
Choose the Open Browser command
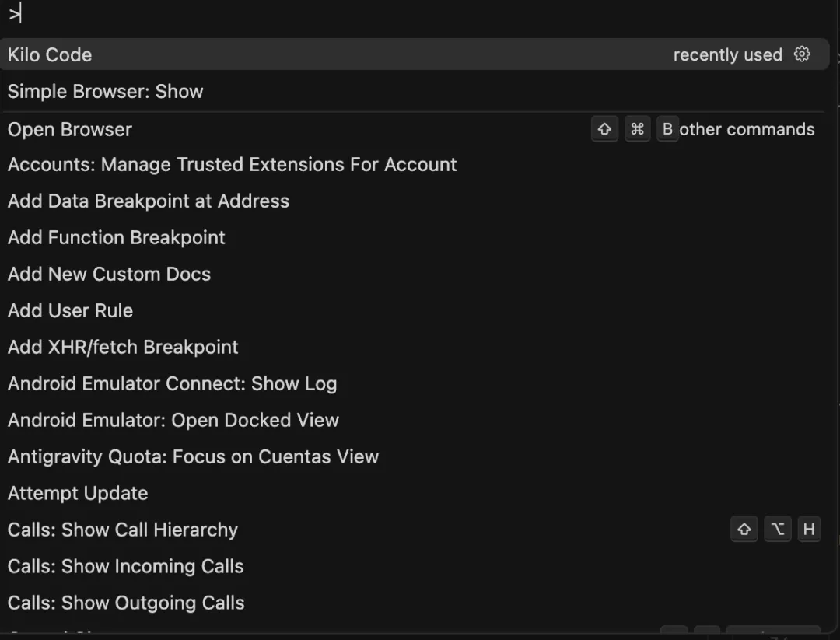tap(70, 130)
